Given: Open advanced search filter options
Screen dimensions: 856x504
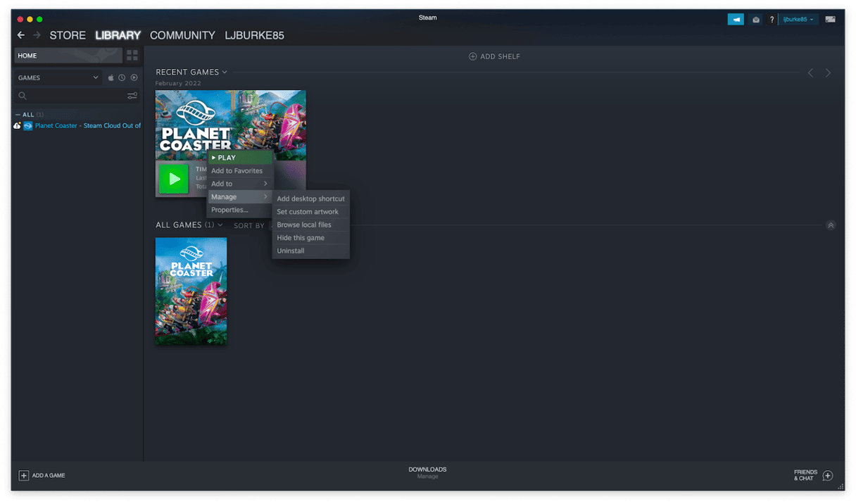Looking at the screenshot, I should (132, 96).
